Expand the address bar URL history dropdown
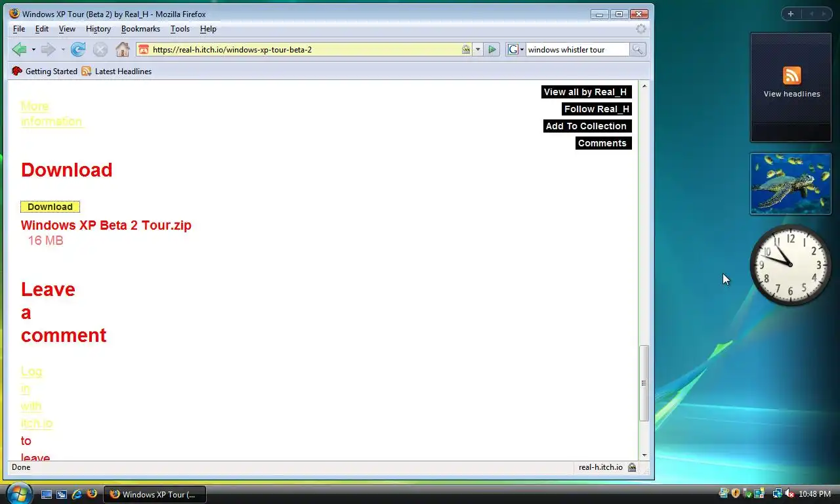The image size is (840, 504). click(478, 49)
